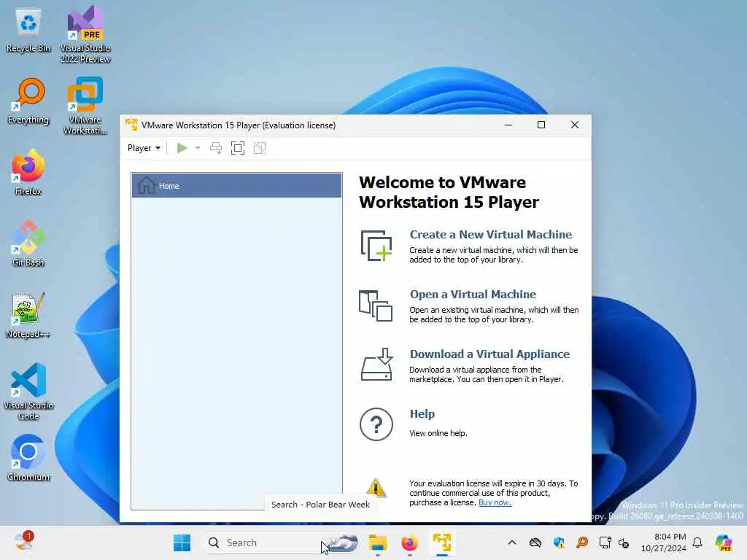747x560 pixels.
Task: Minimize the VMware Player window
Action: tap(508, 125)
